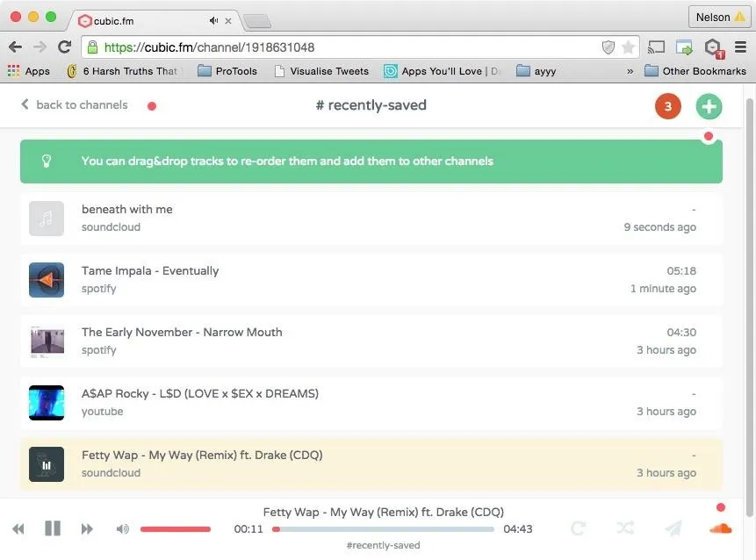
Task: Open the ProTools bookmarks folder
Action: [x=227, y=71]
